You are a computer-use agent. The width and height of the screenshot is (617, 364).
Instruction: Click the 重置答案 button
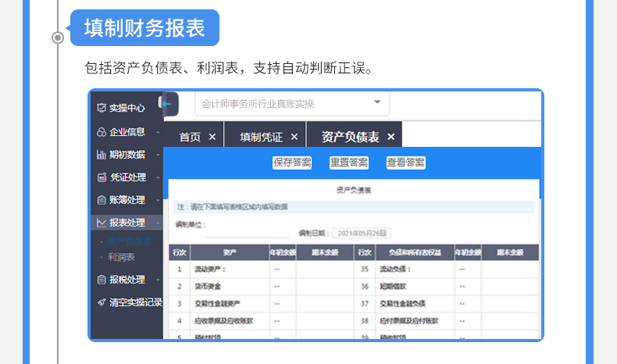tap(348, 162)
